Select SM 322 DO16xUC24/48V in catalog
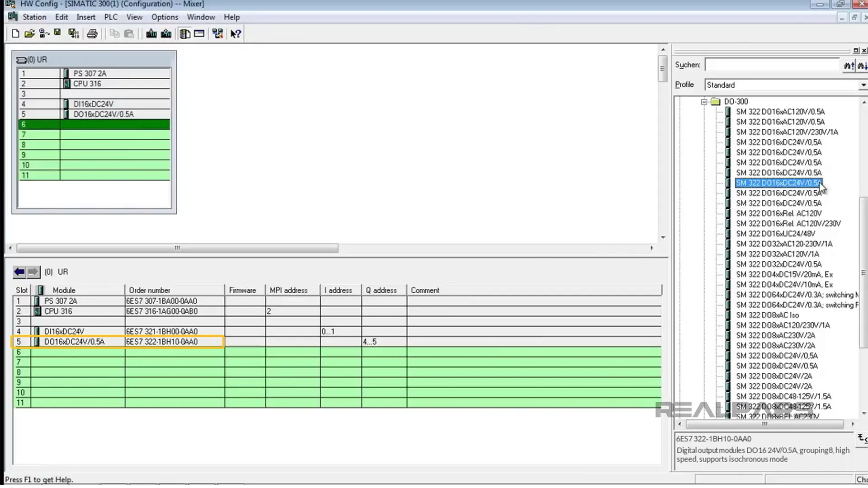This screenshot has width=868, height=488. click(775, 234)
